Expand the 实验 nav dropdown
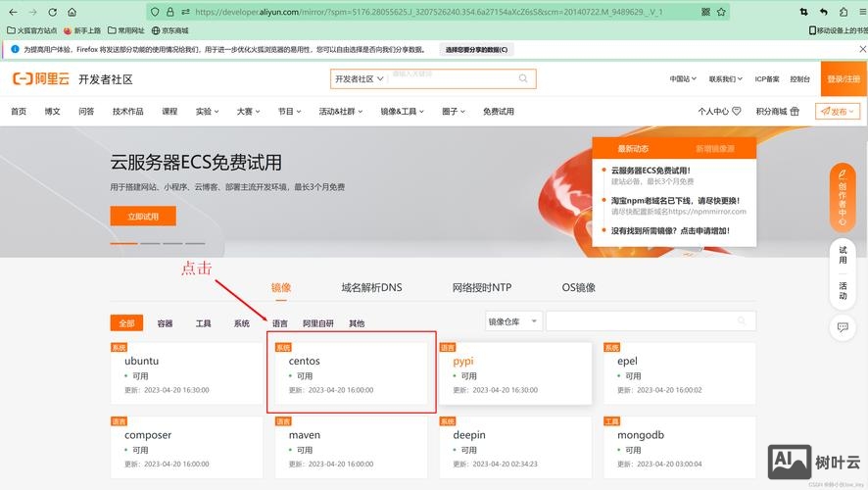Screen dimensions: 868x490 click(207, 112)
